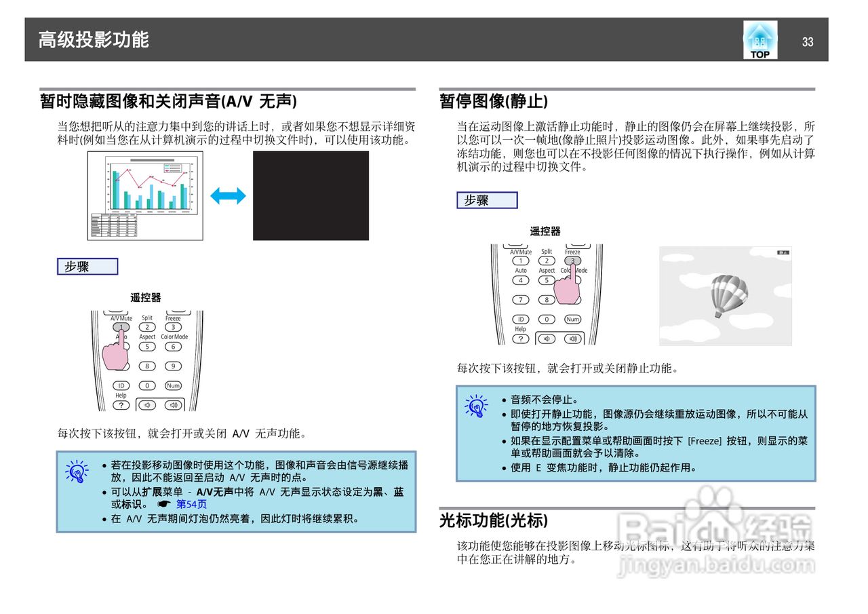
Task: Click volume down button on A/V Mute remote
Action: click(148, 405)
